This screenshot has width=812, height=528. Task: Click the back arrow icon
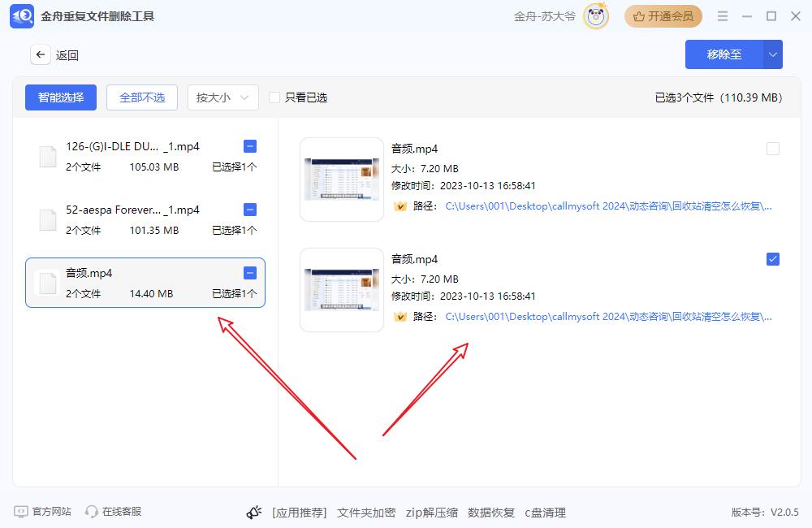tap(41, 55)
